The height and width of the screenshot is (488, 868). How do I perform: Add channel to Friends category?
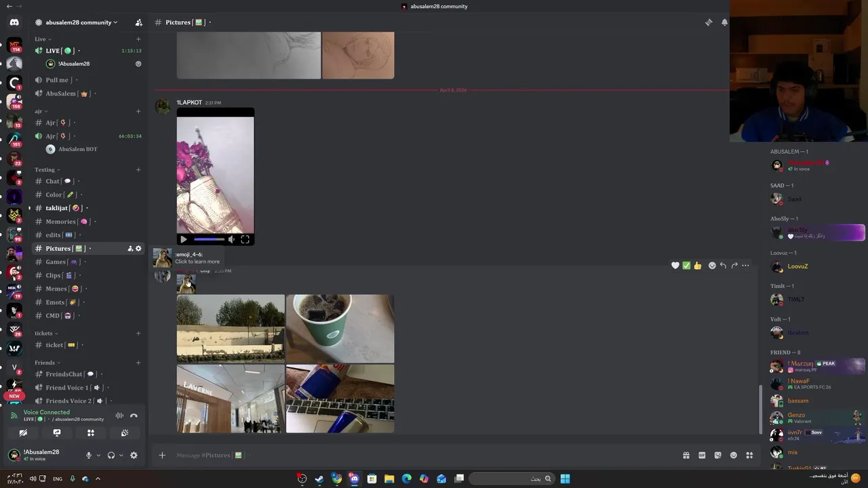pos(138,363)
